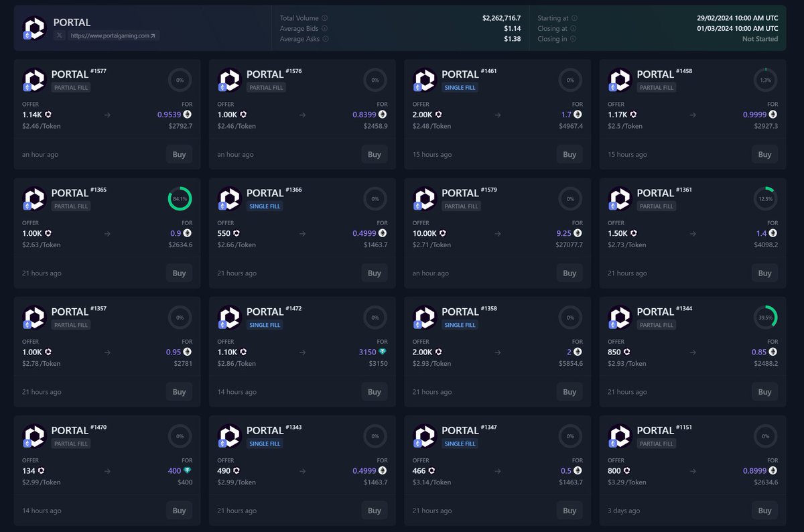Viewport: 804px width, 532px height.
Task: Buy offer #1361 for 1.4 ETH
Action: [x=765, y=273]
